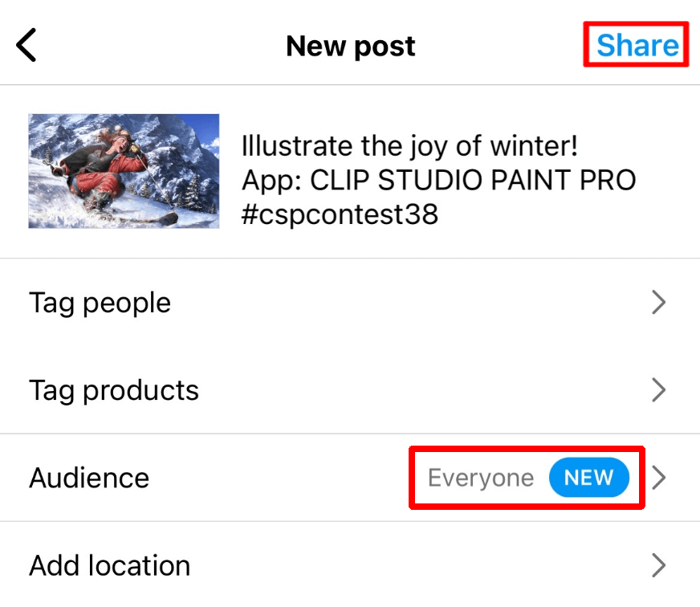This screenshot has width=700, height=607.
Task: Tap the back arrow icon
Action: pyautogui.click(x=27, y=46)
